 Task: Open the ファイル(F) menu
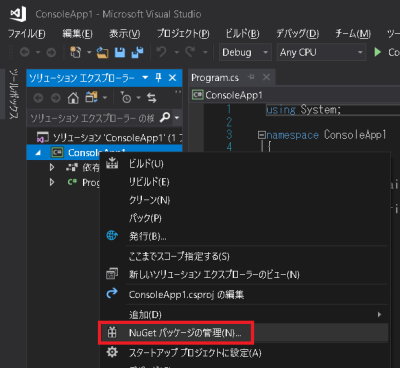26,34
